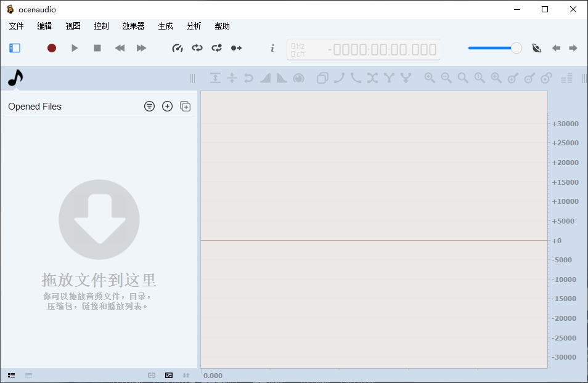Viewport: 588px width, 383px height.
Task: Click the music note sounds tab
Action: pyautogui.click(x=15, y=78)
